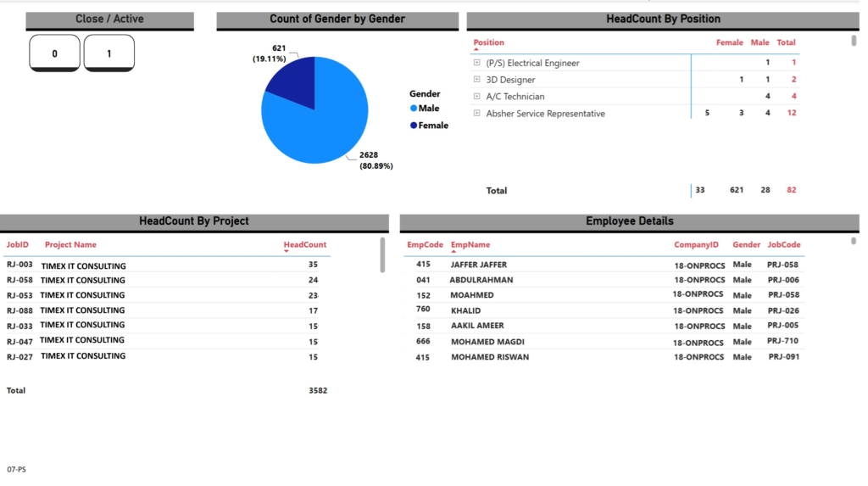
Task: Sort employees by Gender header
Action: click(746, 244)
